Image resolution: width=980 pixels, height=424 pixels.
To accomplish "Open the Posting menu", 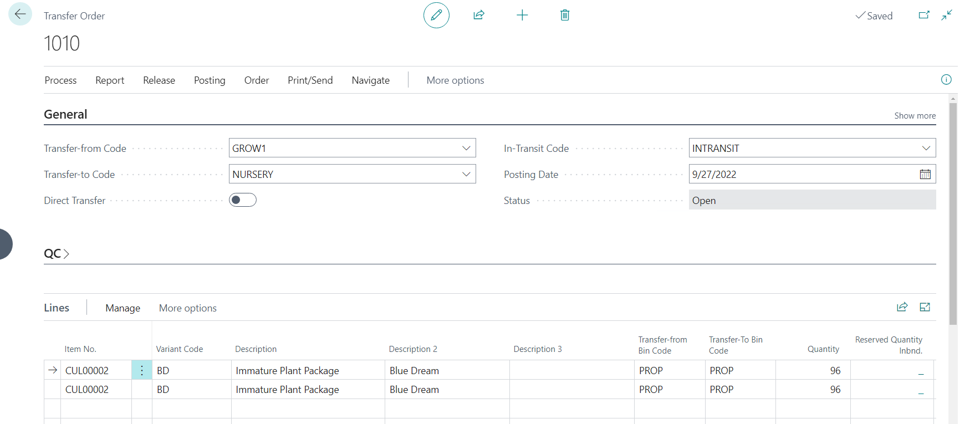I will [210, 80].
